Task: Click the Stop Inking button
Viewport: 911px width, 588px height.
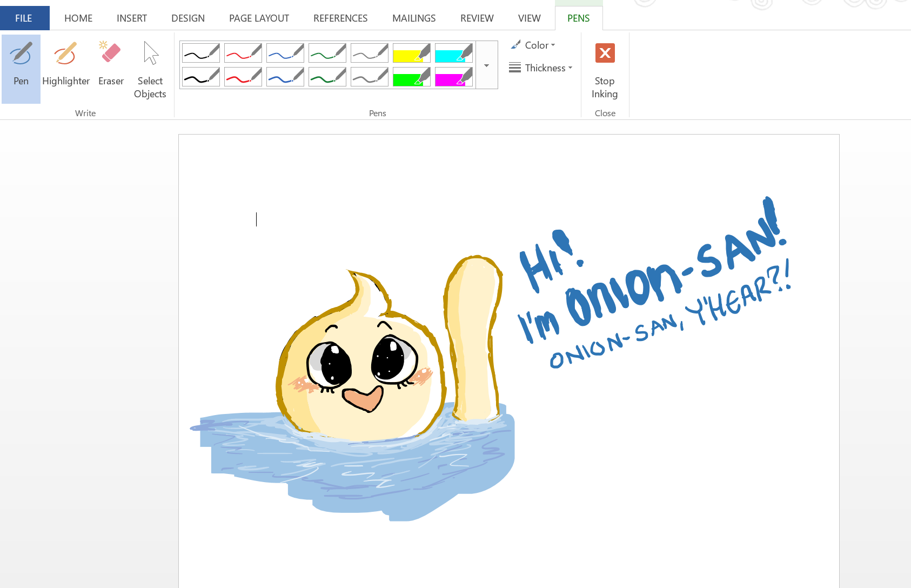Action: pyautogui.click(x=605, y=70)
